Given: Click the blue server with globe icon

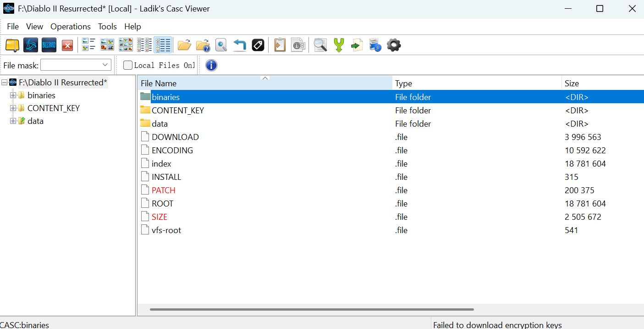Looking at the screenshot, I should [x=375, y=45].
